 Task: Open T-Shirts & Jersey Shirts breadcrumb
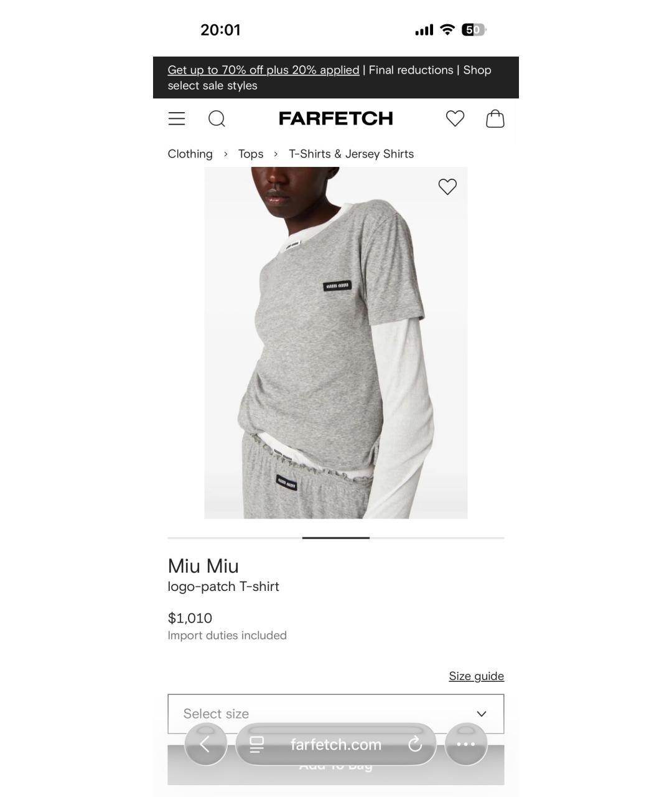(x=351, y=154)
